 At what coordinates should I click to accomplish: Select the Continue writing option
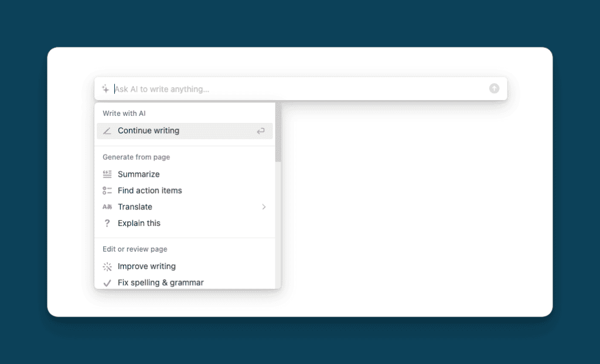pos(148,131)
